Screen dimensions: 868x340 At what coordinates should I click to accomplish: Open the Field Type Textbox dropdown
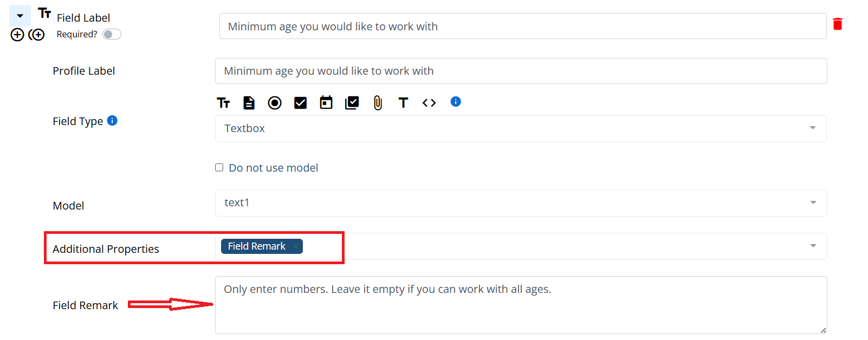pos(520,129)
